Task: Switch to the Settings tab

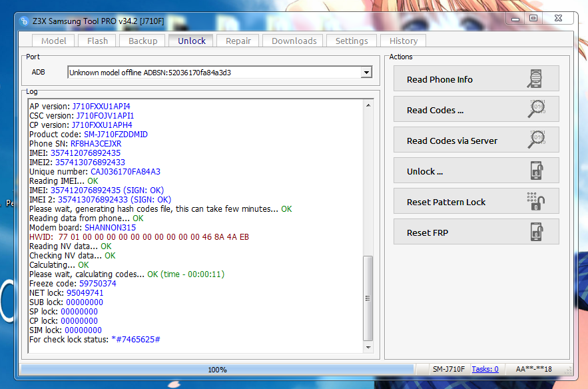Action: pos(352,41)
